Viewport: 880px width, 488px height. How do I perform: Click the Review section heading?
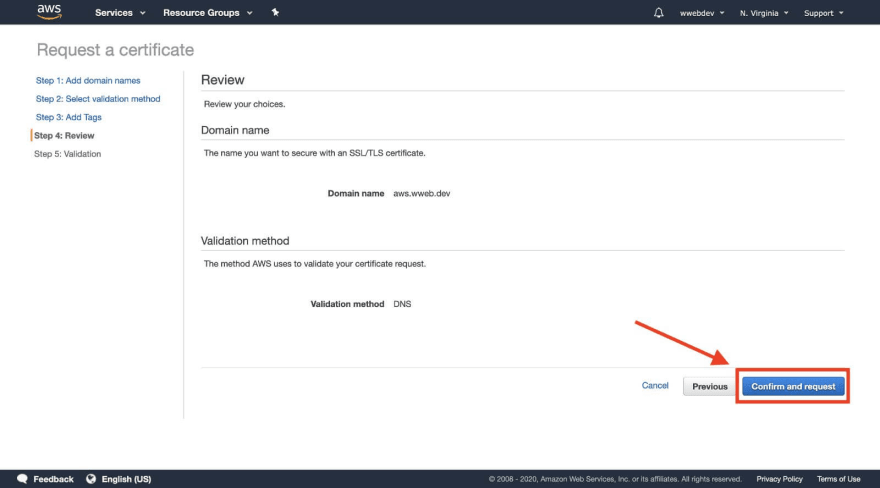click(x=223, y=80)
